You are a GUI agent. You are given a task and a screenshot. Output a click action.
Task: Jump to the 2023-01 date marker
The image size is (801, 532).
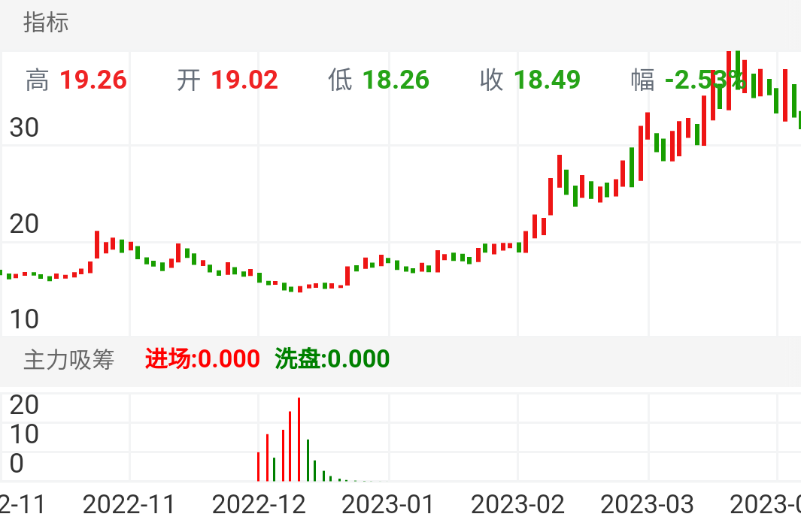[x=388, y=504]
